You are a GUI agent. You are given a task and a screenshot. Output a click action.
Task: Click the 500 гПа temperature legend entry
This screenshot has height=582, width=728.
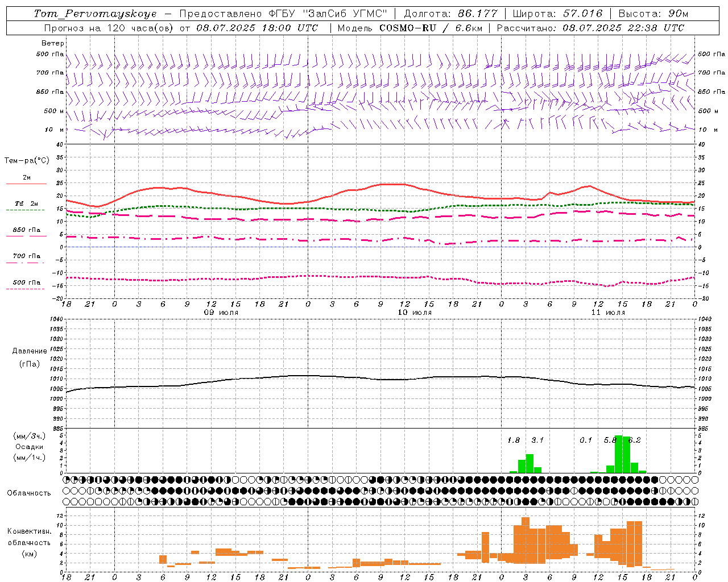point(27,282)
